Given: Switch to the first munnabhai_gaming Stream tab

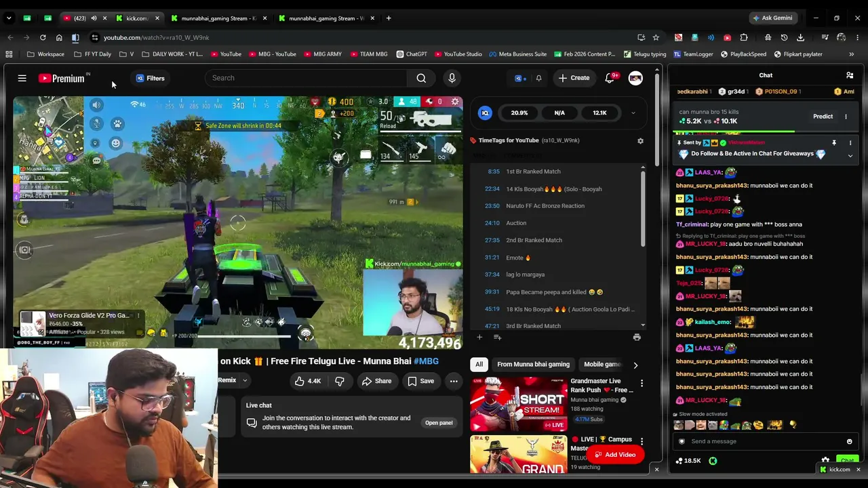Looking at the screenshot, I should tap(218, 18).
